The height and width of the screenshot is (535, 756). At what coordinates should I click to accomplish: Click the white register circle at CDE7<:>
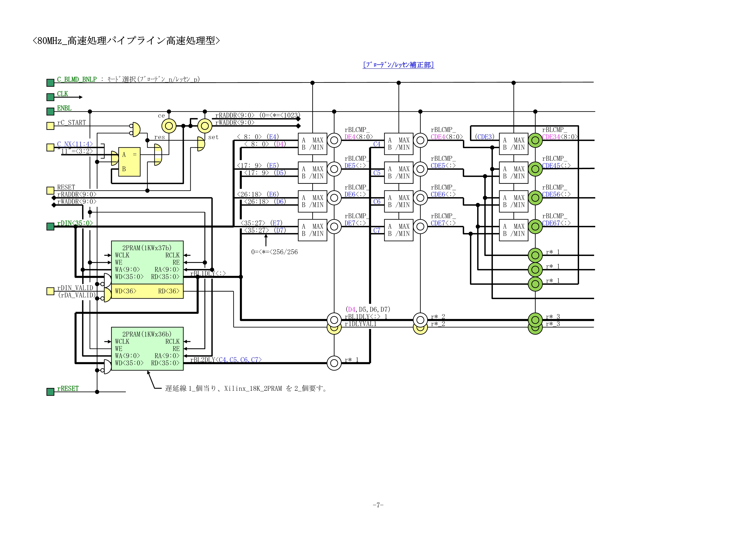420,227
